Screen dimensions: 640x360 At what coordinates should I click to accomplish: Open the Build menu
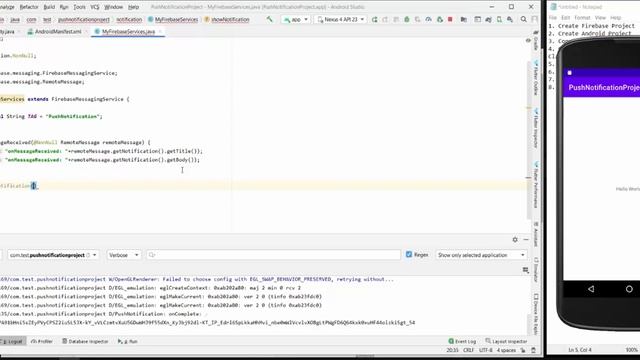click(x=49, y=7)
